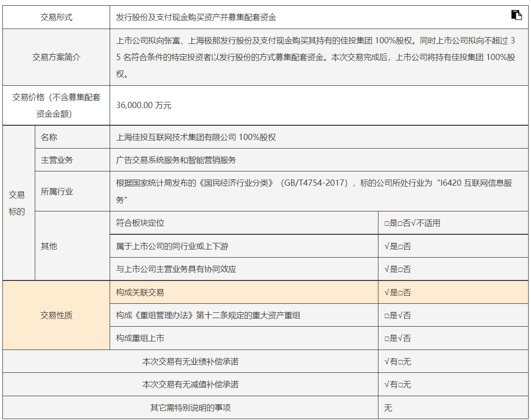Select the 交易性质 highlighted header cell
The image size is (531, 420).
[56, 315]
